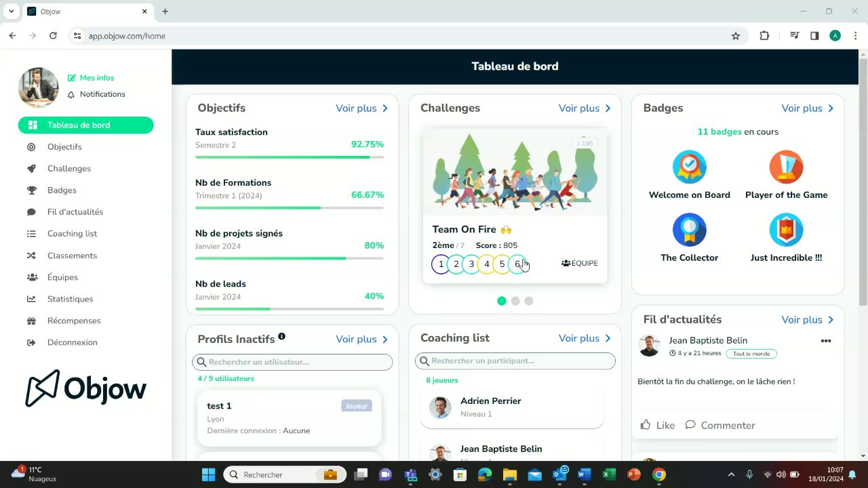868x488 pixels.
Task: Open Adrien Perrier coaching entry
Action: (512, 407)
